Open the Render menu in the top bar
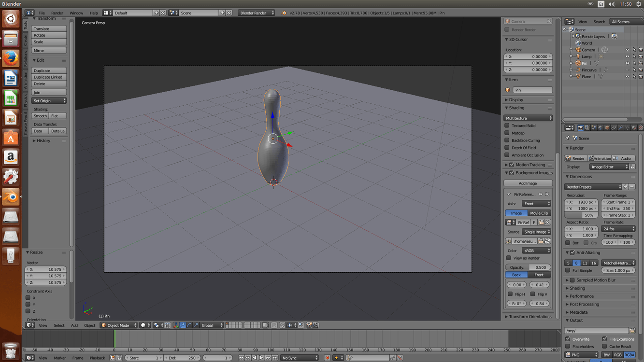Viewport: 644px width, 362px height. coord(57,13)
